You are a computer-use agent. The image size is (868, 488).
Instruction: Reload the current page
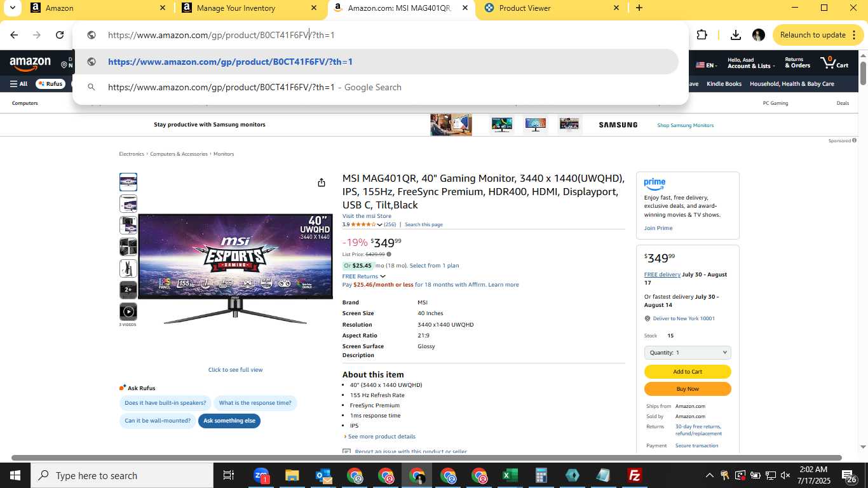pyautogui.click(x=60, y=35)
